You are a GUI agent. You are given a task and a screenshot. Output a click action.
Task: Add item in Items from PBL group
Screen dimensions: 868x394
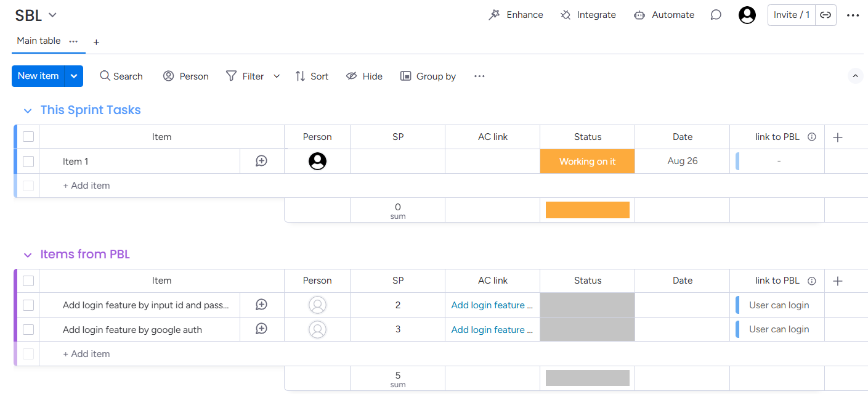pyautogui.click(x=86, y=354)
